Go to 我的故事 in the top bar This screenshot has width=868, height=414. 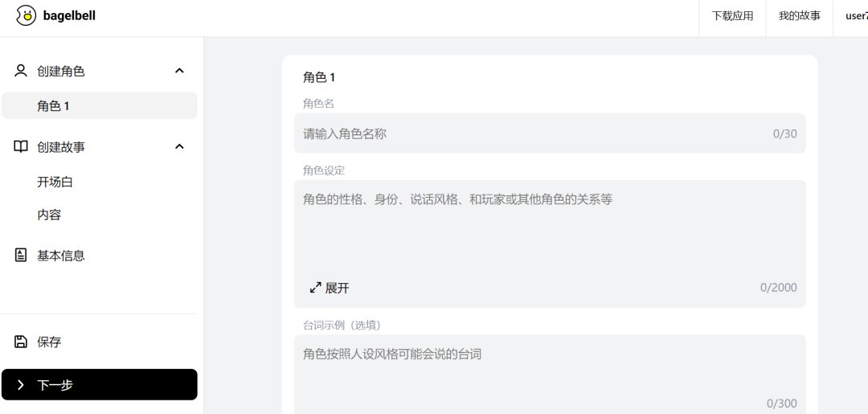click(799, 16)
